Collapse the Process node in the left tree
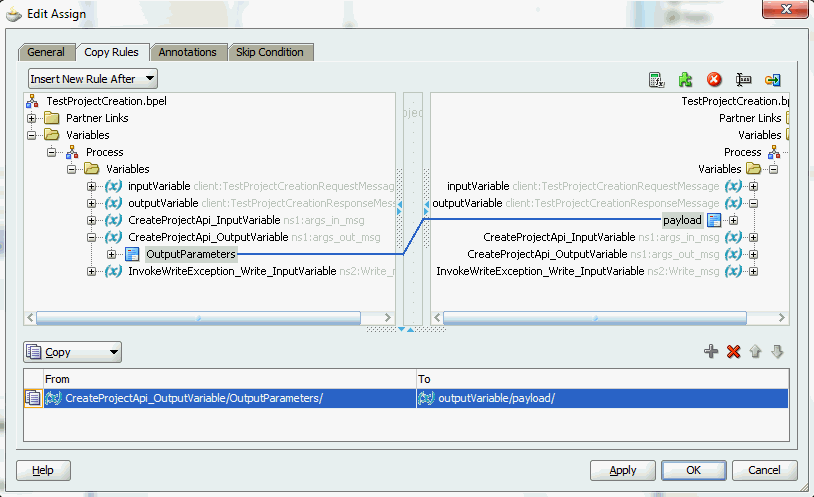 pyautogui.click(x=51, y=152)
